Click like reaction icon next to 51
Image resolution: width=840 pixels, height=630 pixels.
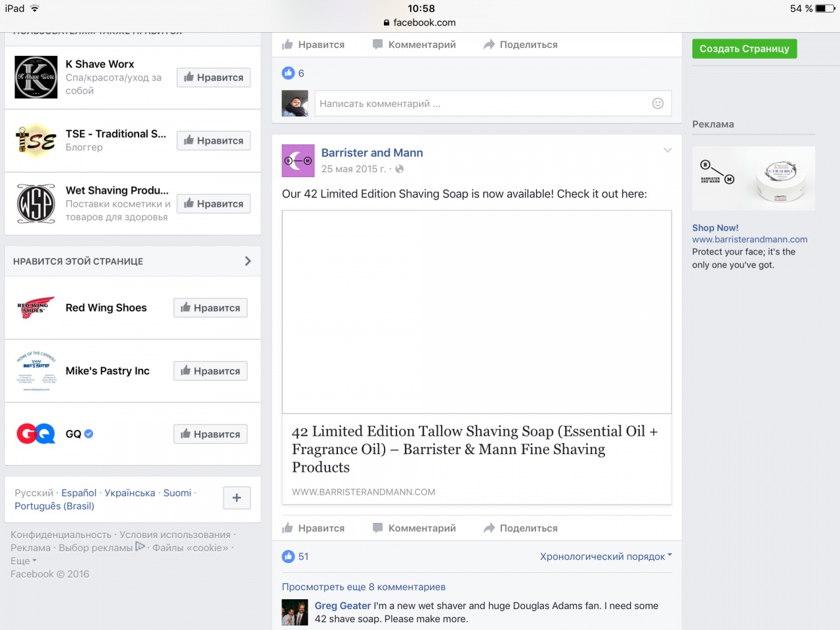tap(288, 556)
